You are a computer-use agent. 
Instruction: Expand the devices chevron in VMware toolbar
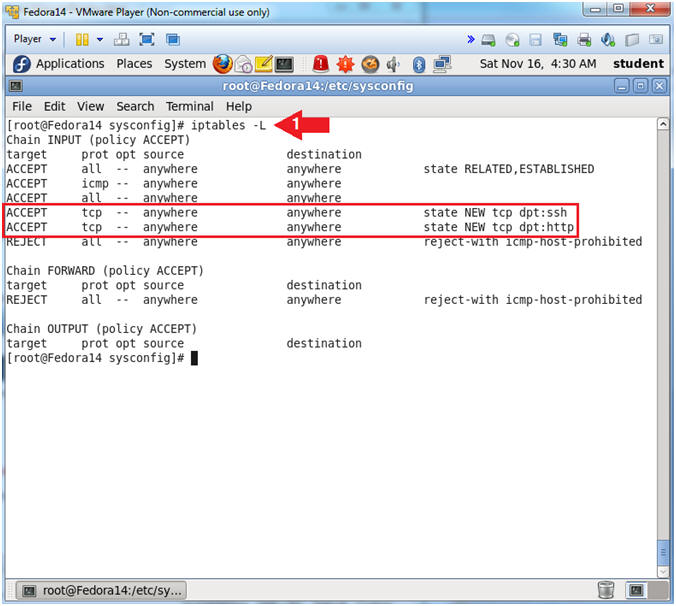tap(471, 40)
